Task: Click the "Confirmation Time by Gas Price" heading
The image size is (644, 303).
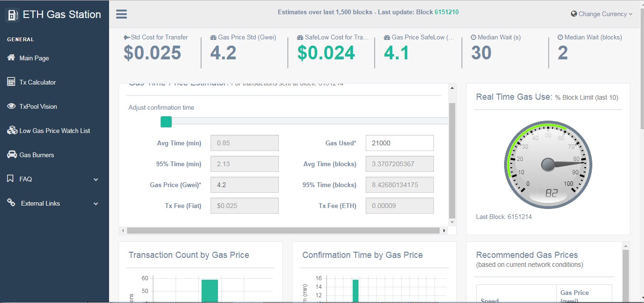Action: pyautogui.click(x=362, y=255)
